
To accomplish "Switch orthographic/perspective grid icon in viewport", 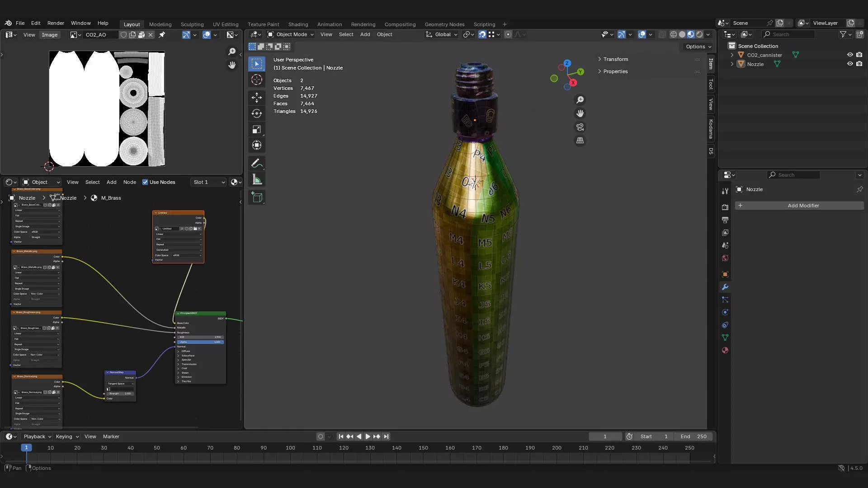I will 580,141.
